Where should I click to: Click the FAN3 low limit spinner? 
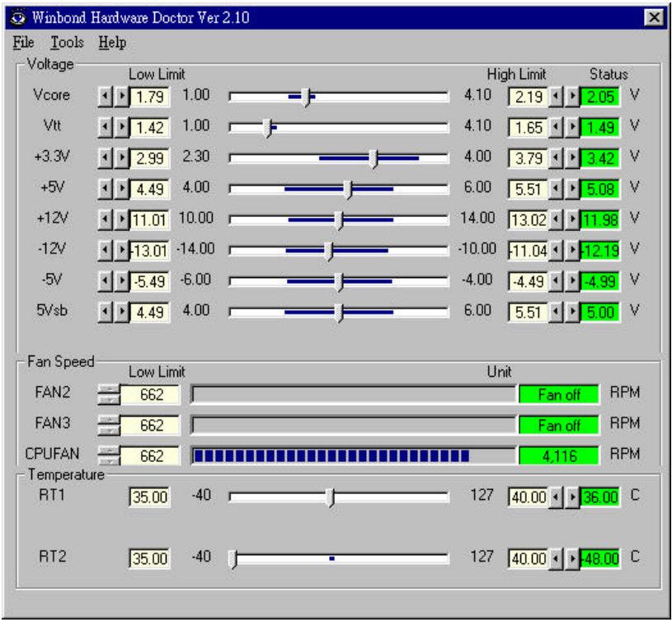pos(109,426)
